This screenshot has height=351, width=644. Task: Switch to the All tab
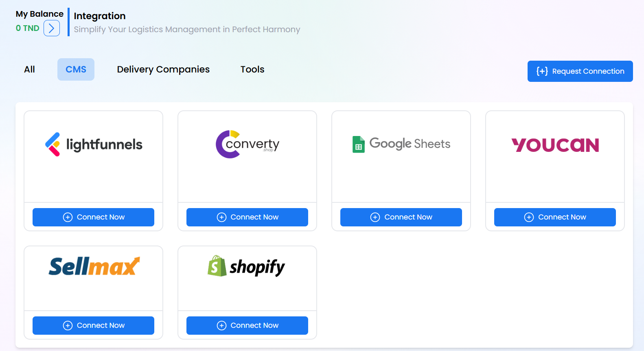click(30, 69)
